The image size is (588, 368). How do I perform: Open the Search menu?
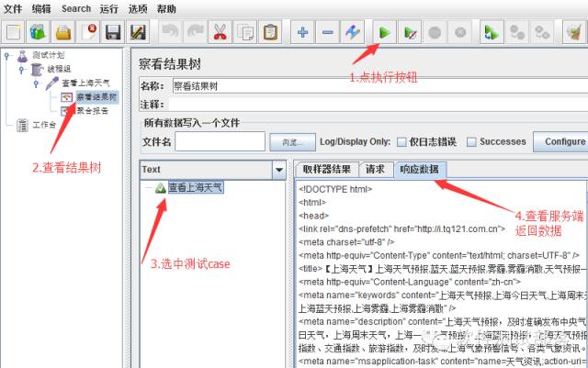76,8
